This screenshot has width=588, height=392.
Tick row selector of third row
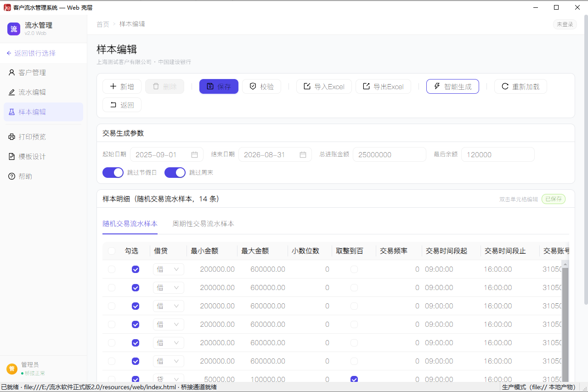[x=112, y=306]
